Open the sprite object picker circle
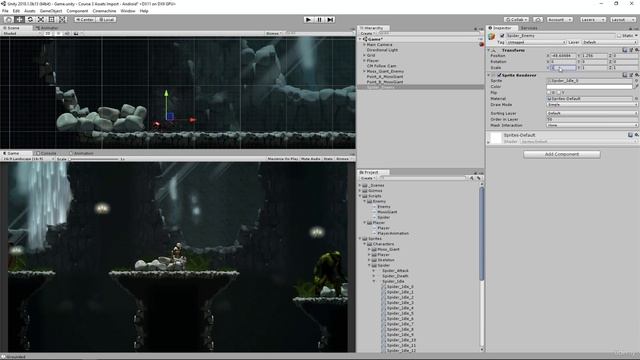This screenshot has width=640, height=360. 636,81
